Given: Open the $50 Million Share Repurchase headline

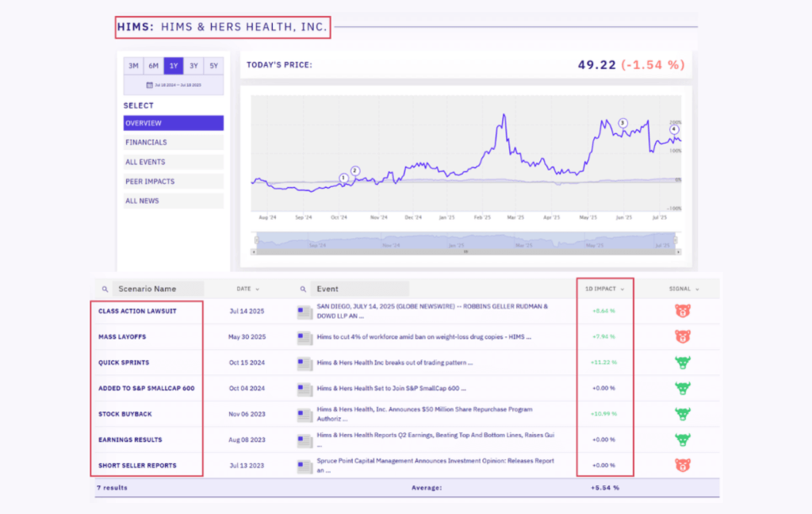Looking at the screenshot, I should tap(425, 414).
